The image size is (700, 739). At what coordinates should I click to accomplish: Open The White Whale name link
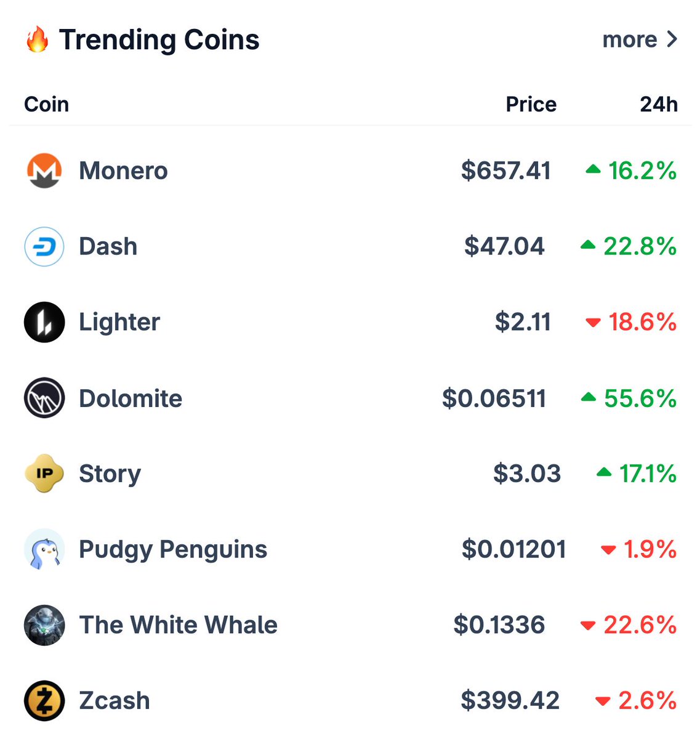(x=178, y=625)
